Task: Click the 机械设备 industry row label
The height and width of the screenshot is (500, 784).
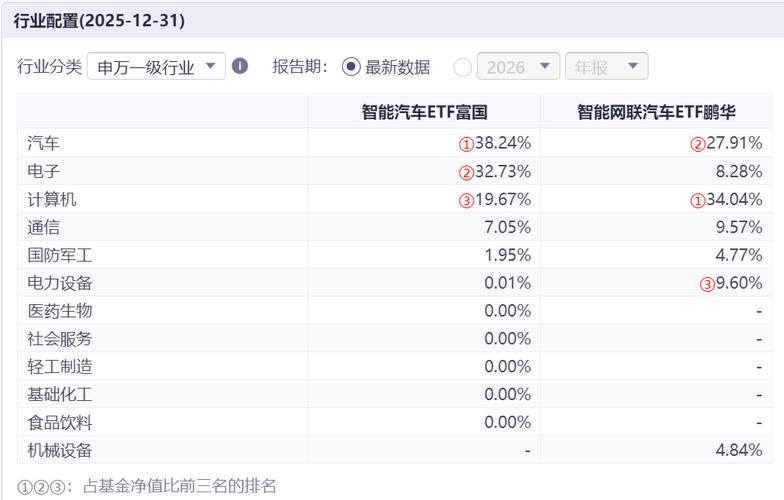Action: click(x=60, y=450)
